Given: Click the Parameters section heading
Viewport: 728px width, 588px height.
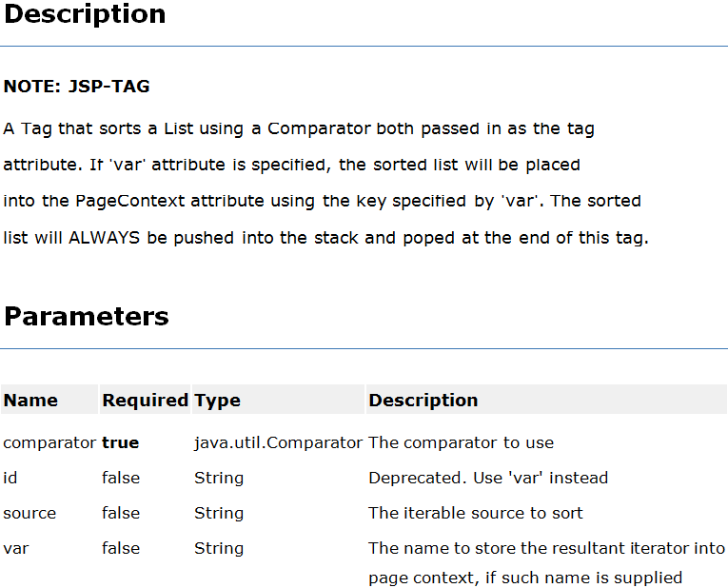Looking at the screenshot, I should [x=87, y=317].
